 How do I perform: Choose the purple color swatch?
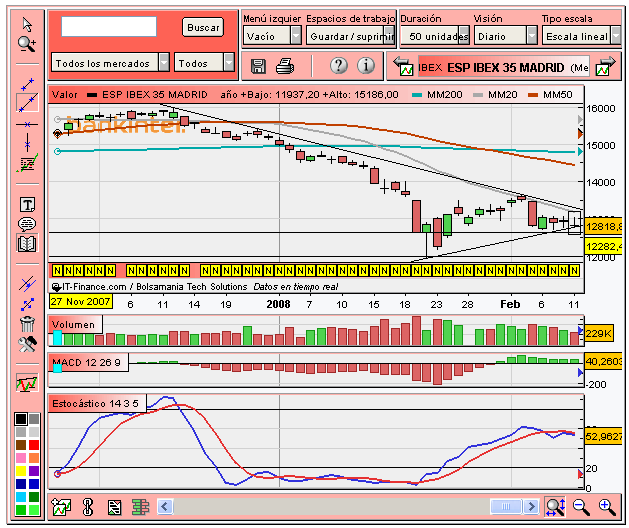[x=34, y=471]
